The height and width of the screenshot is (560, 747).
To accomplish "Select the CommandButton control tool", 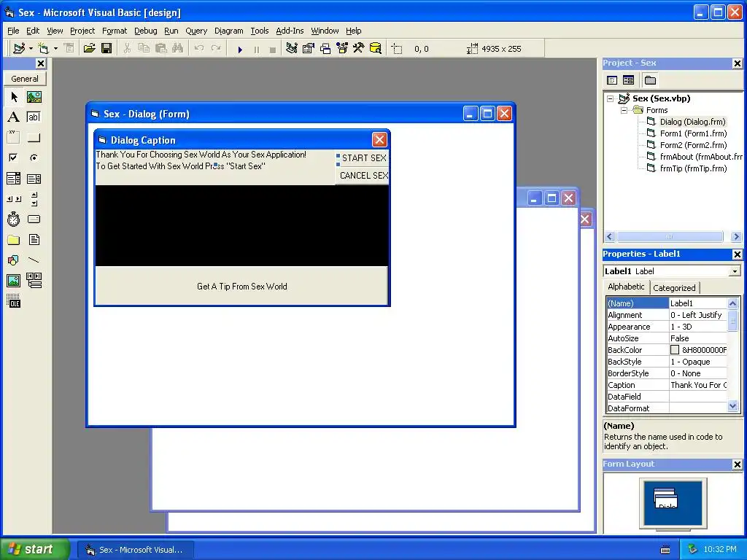I will pos(34,138).
